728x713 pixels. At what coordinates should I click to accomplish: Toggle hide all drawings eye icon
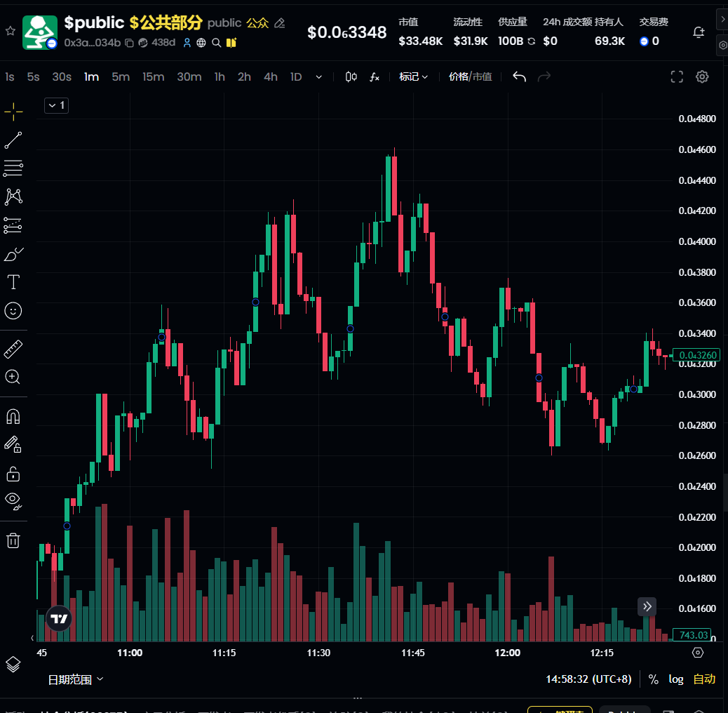(13, 501)
